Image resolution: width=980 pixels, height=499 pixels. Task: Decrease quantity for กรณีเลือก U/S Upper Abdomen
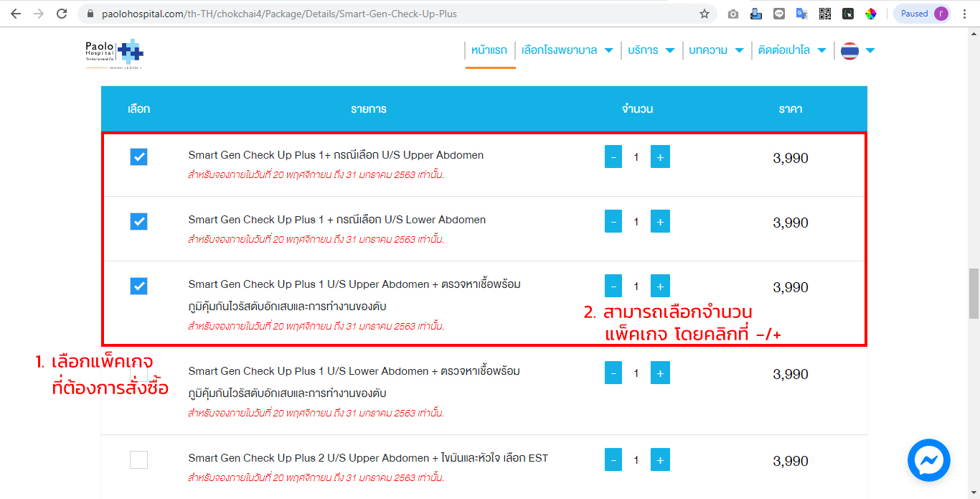click(x=613, y=157)
